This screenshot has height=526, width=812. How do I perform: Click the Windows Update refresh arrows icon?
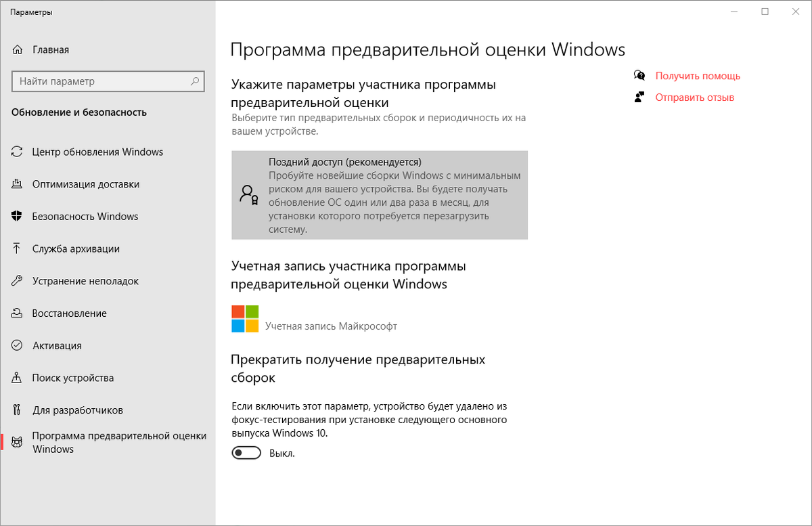click(18, 152)
